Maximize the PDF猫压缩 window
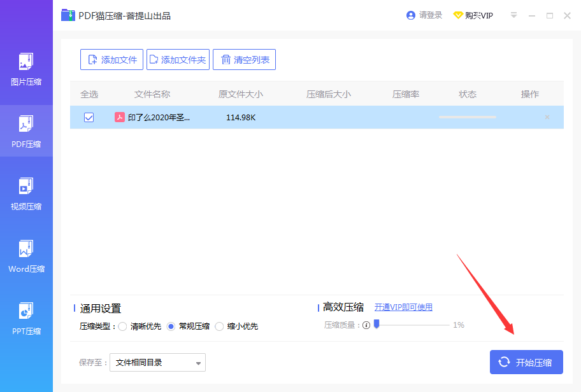Screen dimensions: 581x392 click(550, 15)
